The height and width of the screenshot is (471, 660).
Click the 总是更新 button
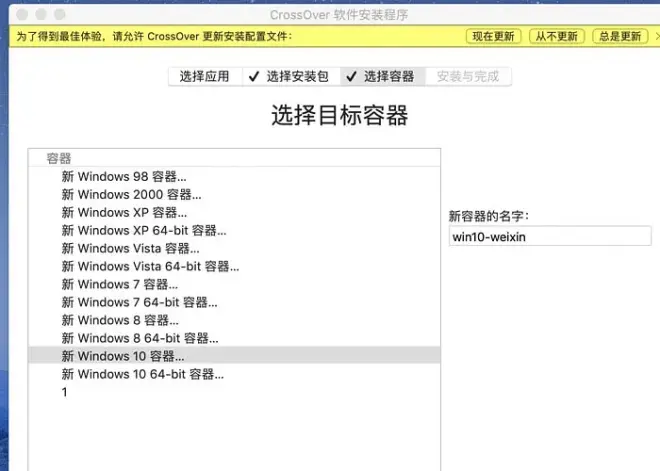[x=620, y=36]
